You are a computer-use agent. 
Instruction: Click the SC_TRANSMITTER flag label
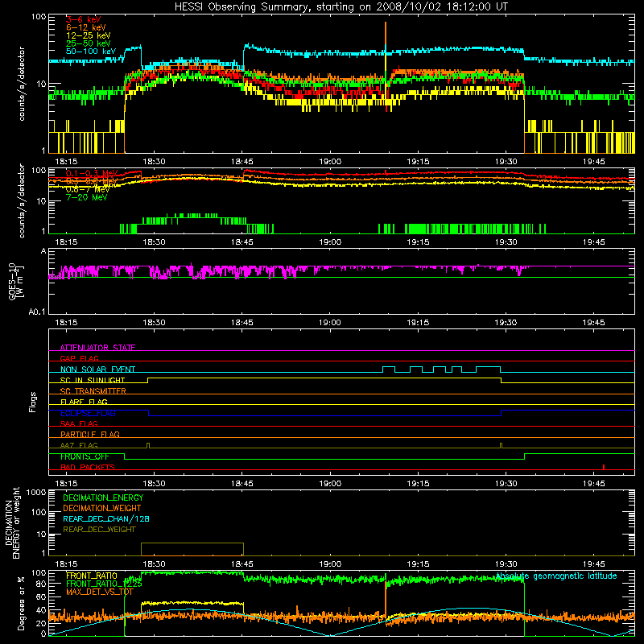pos(93,390)
